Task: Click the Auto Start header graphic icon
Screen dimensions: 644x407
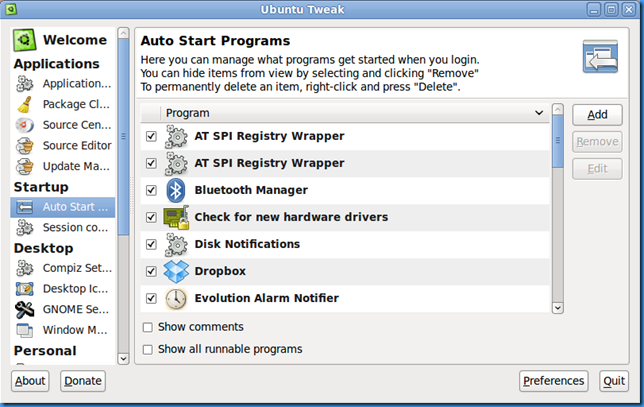Action: point(600,56)
